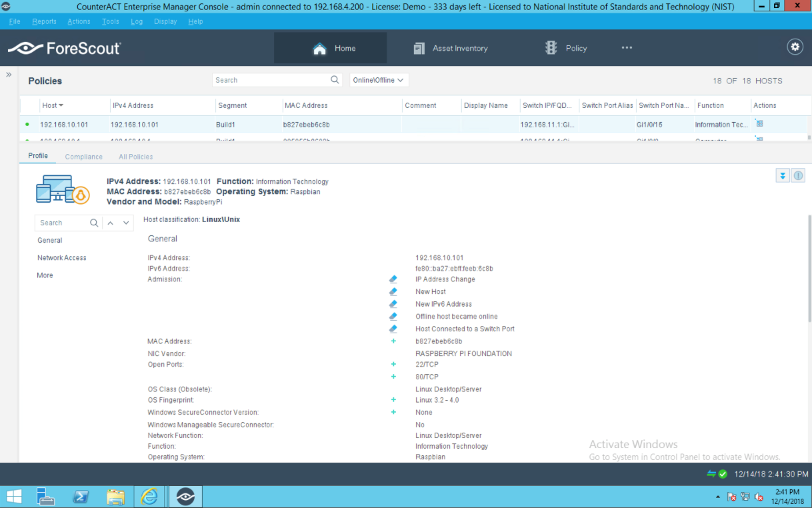The height and width of the screenshot is (508, 812).
Task: Switch to All Policies tab
Action: [x=136, y=157]
